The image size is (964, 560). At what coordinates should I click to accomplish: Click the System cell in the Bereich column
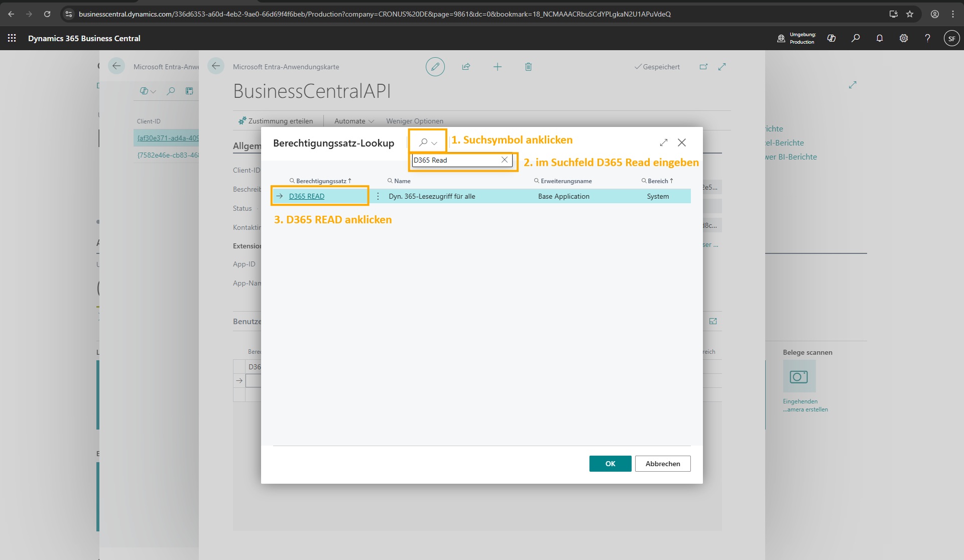point(658,196)
